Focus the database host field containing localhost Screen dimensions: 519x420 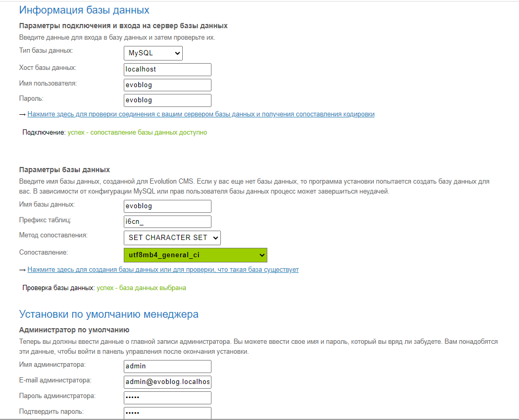point(167,69)
